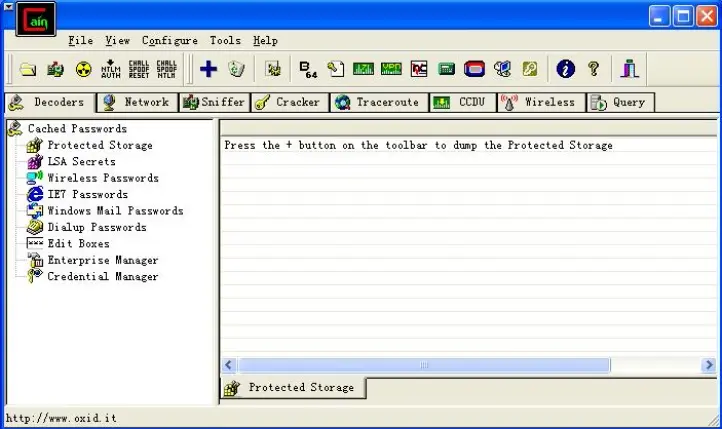
Task: Select the bottom Protected Storage tab
Action: 294,388
